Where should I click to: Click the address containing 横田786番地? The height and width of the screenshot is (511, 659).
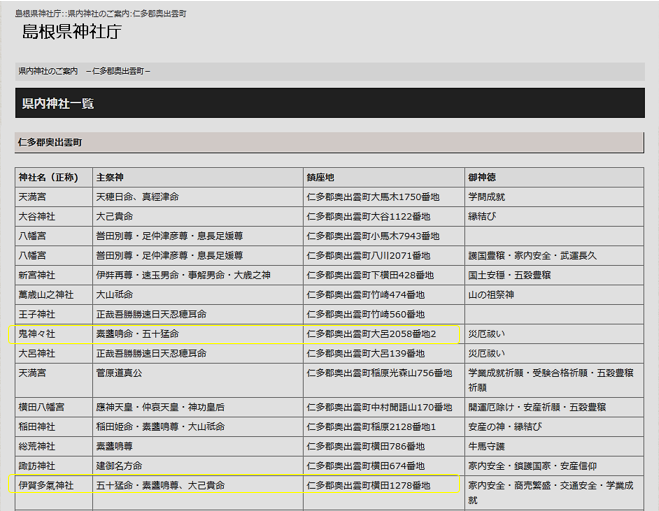point(366,446)
